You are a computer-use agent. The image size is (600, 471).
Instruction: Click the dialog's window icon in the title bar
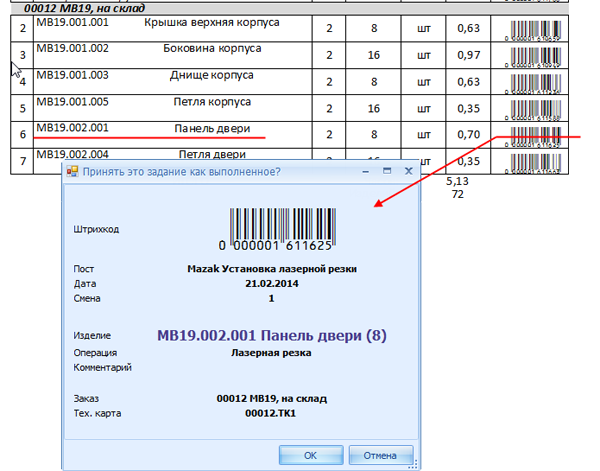(72, 171)
